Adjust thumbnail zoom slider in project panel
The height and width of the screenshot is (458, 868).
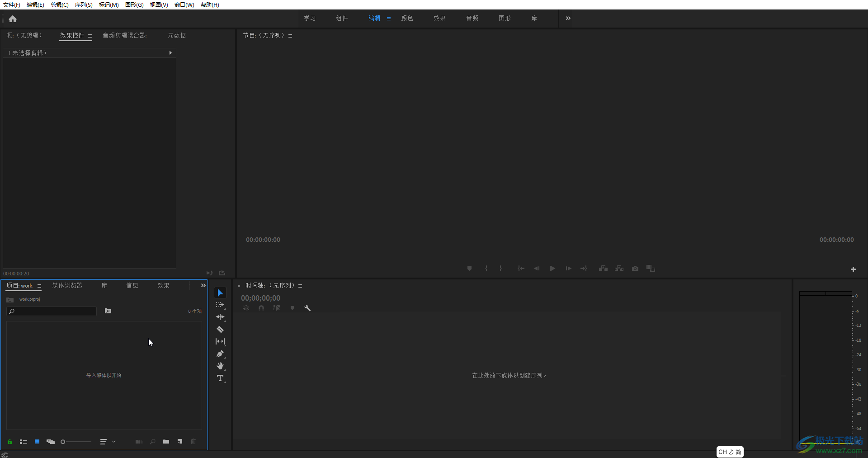click(76, 442)
